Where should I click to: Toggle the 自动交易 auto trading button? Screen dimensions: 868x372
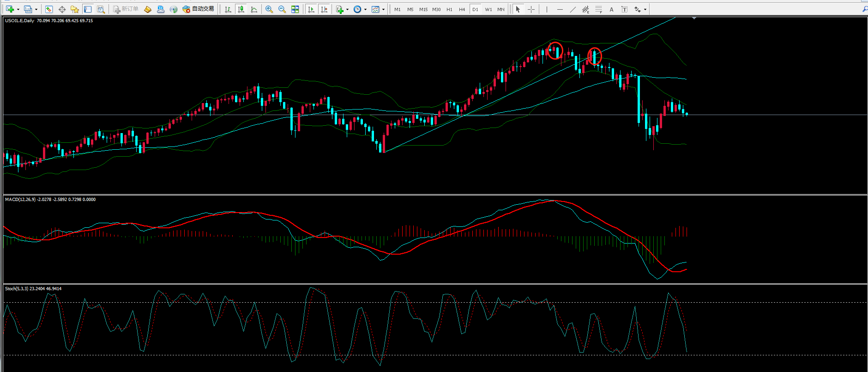[x=199, y=9]
